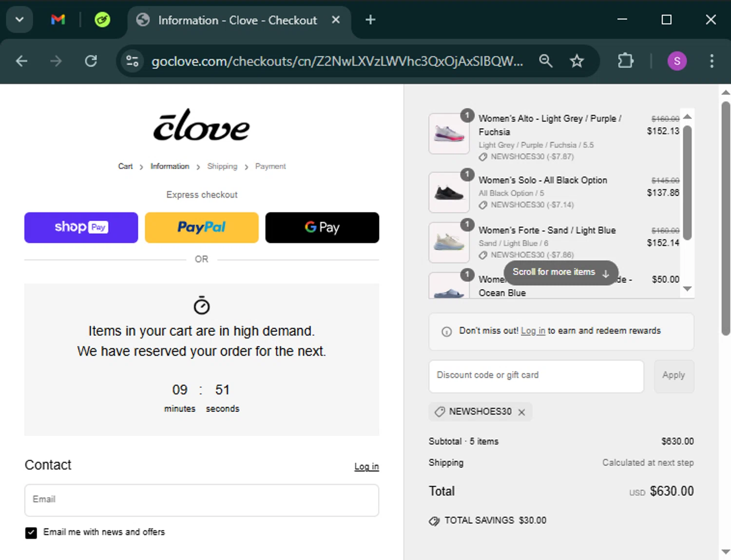
Task: Click the Ocean Blue $50.00 price
Action: (665, 280)
